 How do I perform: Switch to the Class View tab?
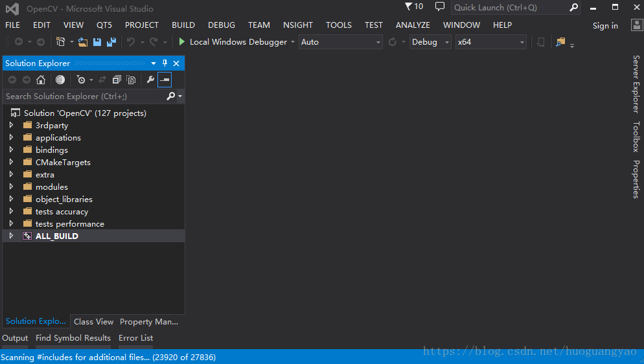pos(94,322)
